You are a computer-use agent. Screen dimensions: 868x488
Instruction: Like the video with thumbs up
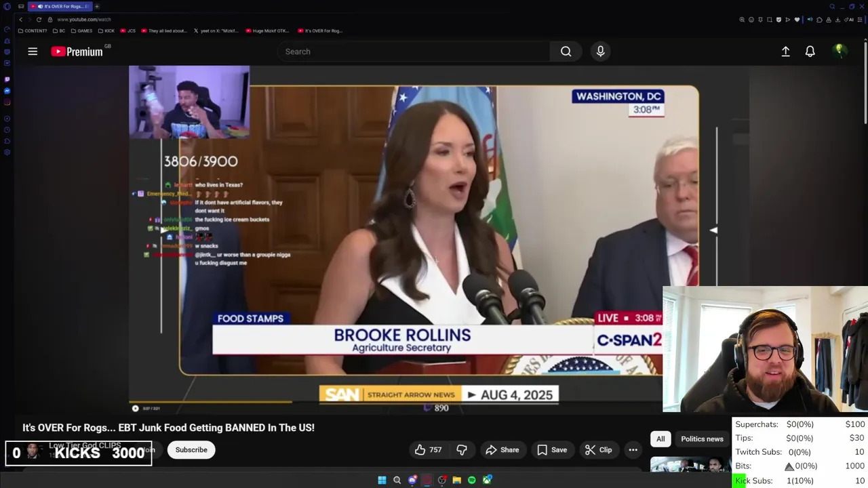(x=428, y=450)
